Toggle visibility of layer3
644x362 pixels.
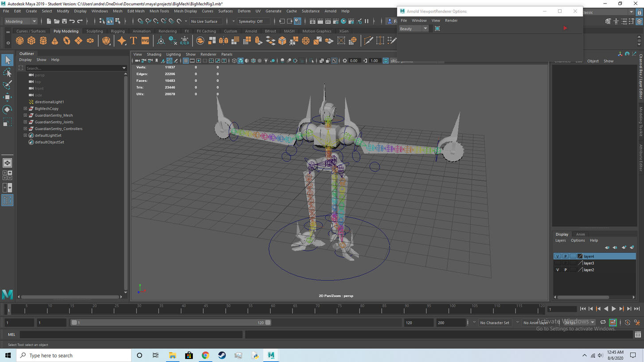(558, 263)
